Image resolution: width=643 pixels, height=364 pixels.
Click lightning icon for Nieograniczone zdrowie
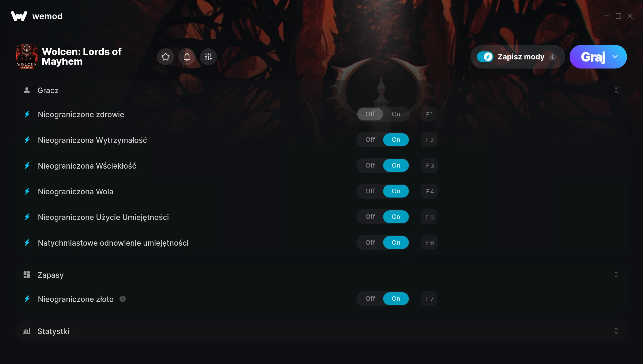click(27, 114)
